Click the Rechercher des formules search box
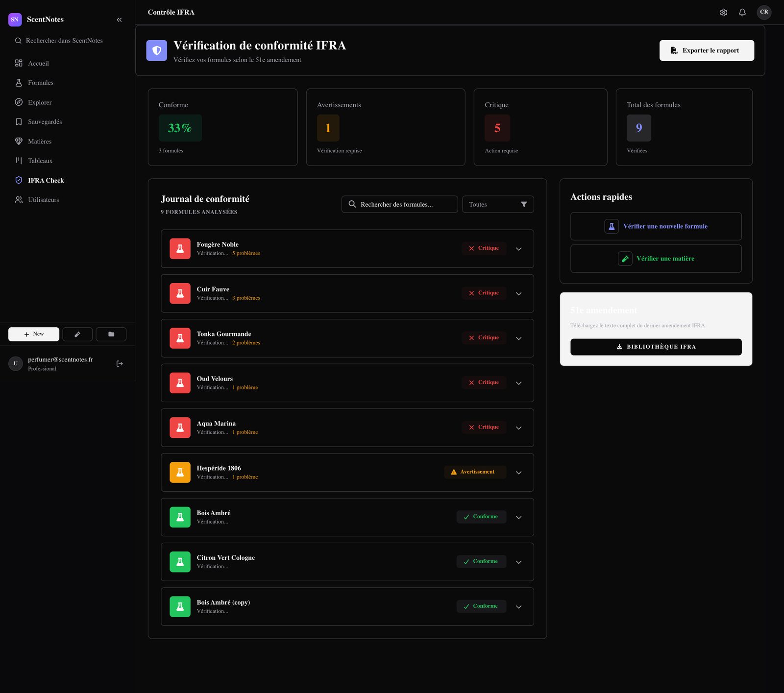 (x=400, y=204)
